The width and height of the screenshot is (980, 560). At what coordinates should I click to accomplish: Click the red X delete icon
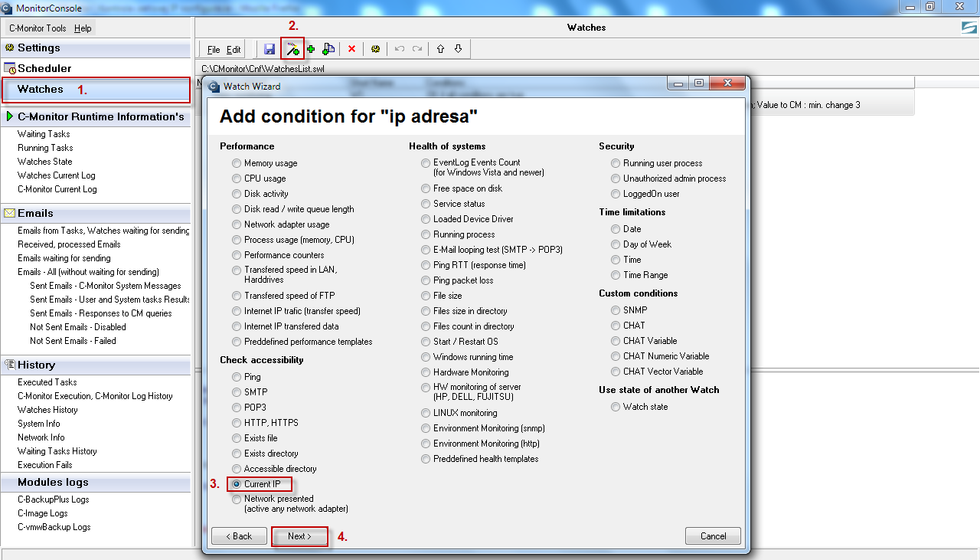pyautogui.click(x=352, y=49)
